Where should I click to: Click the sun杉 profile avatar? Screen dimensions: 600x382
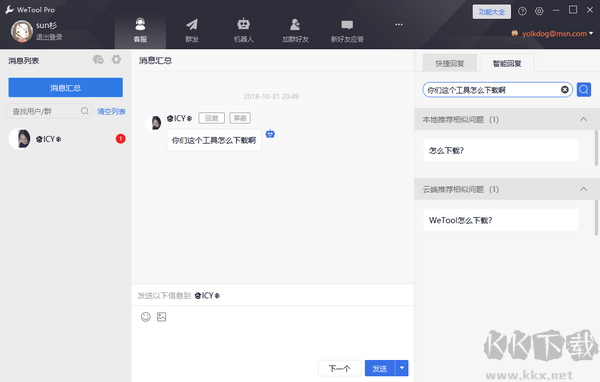[x=21, y=31]
